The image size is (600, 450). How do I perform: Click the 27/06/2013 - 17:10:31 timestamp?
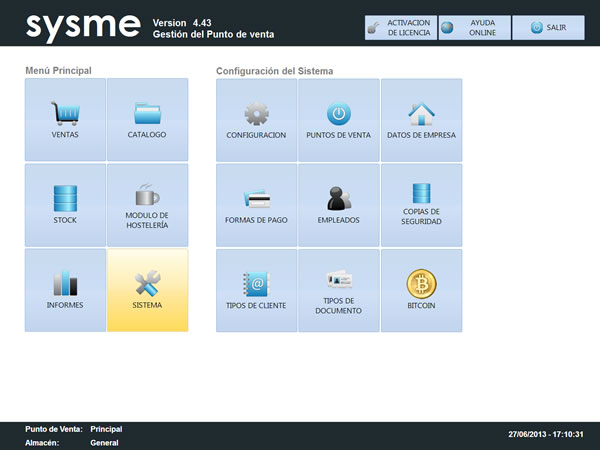pyautogui.click(x=546, y=434)
